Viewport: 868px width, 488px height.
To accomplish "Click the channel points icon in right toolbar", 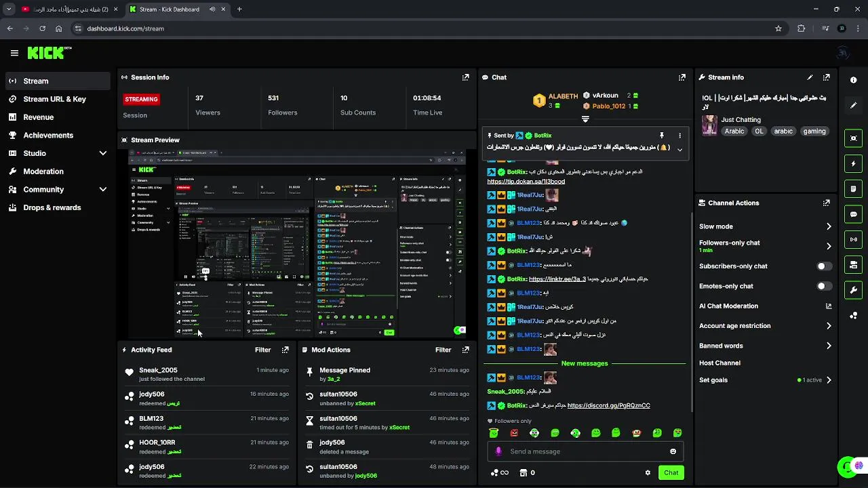I will pyautogui.click(x=853, y=316).
